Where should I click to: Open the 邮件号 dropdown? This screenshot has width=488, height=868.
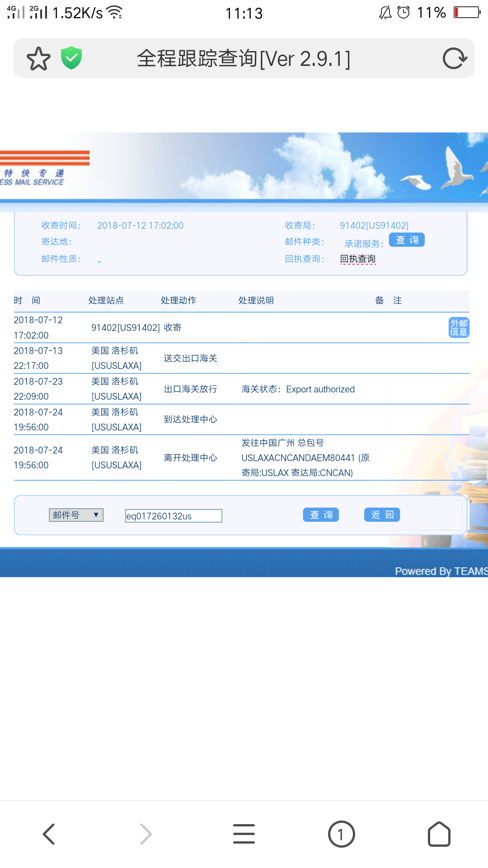click(76, 515)
